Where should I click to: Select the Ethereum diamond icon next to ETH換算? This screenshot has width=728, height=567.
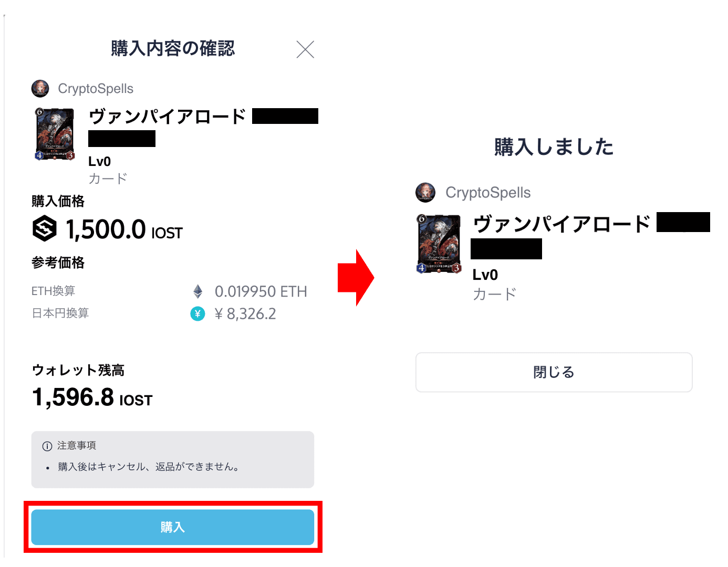198,290
